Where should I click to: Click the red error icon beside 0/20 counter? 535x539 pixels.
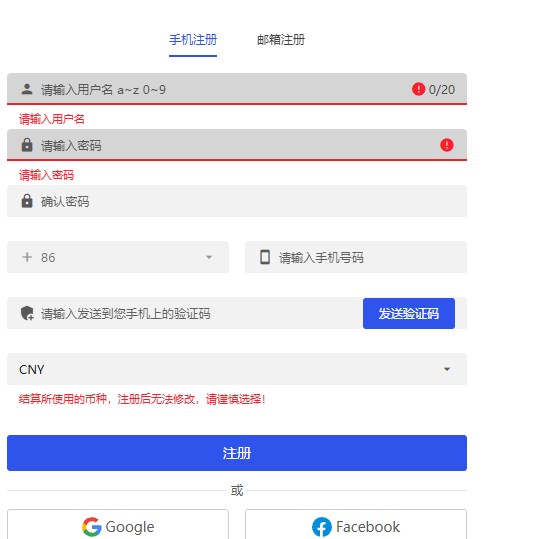[x=418, y=89]
